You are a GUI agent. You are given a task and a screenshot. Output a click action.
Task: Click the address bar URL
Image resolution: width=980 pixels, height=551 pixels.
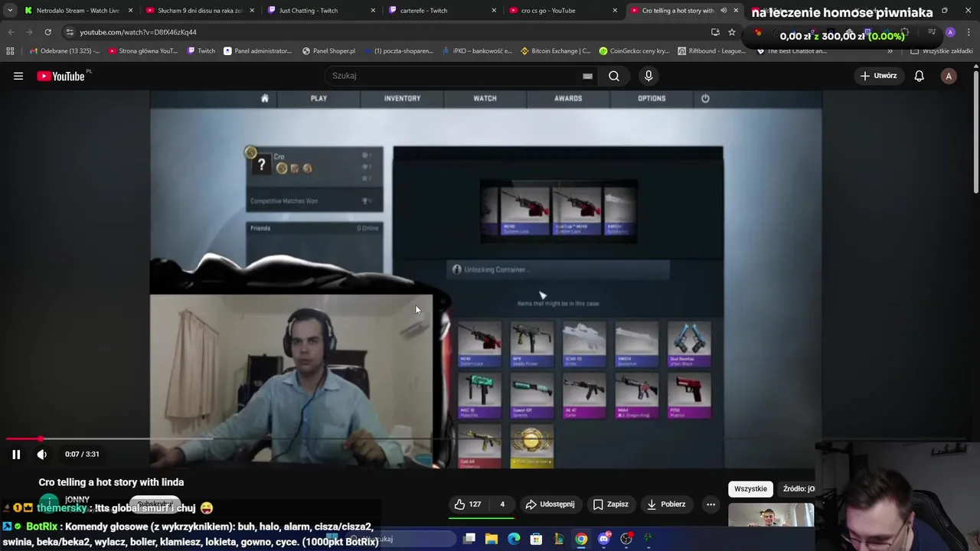[138, 32]
